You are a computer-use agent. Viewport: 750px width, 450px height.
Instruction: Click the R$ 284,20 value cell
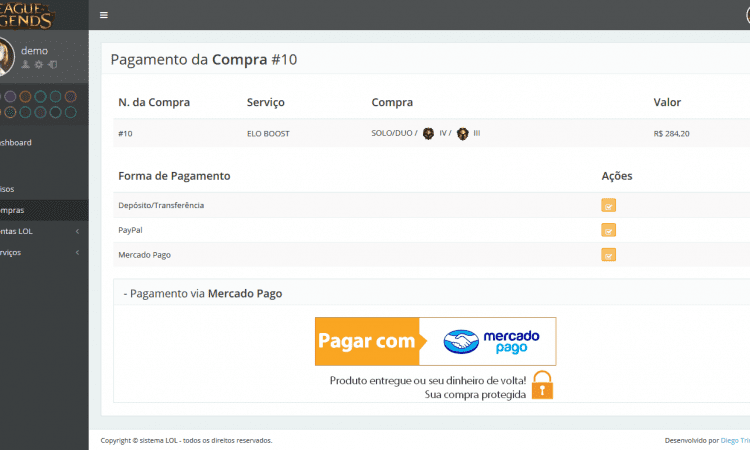[672, 133]
